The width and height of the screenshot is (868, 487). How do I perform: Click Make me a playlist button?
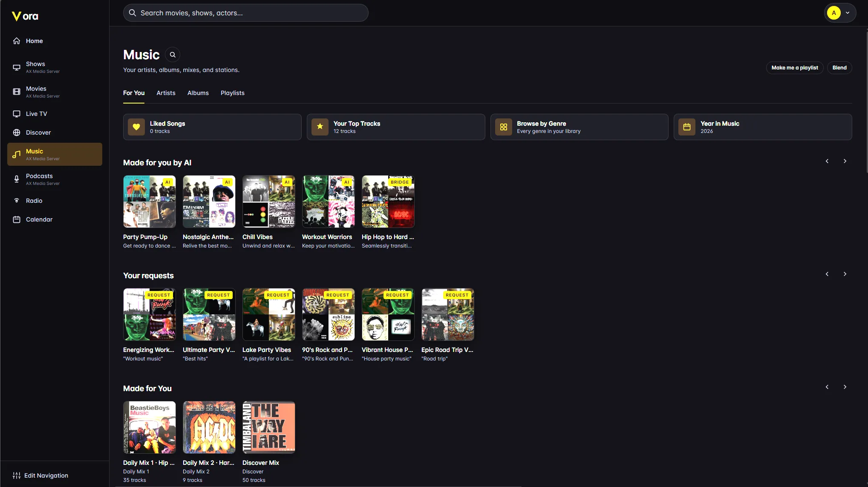(795, 68)
